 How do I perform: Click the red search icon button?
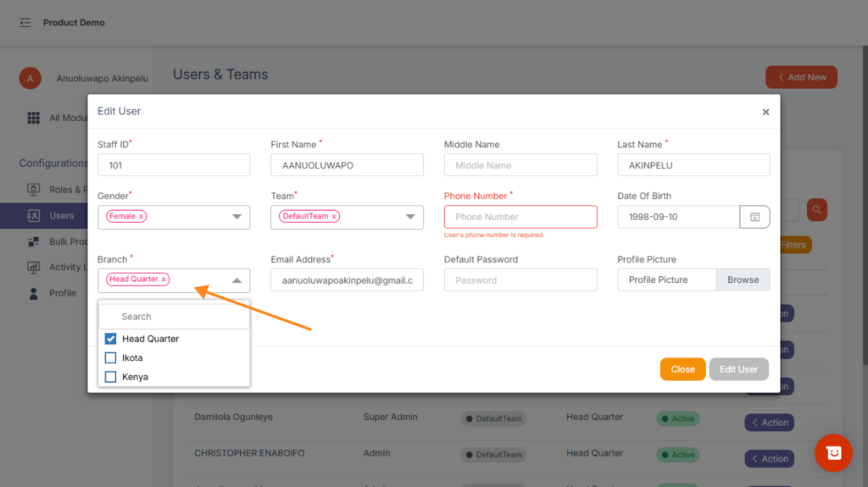(816, 209)
